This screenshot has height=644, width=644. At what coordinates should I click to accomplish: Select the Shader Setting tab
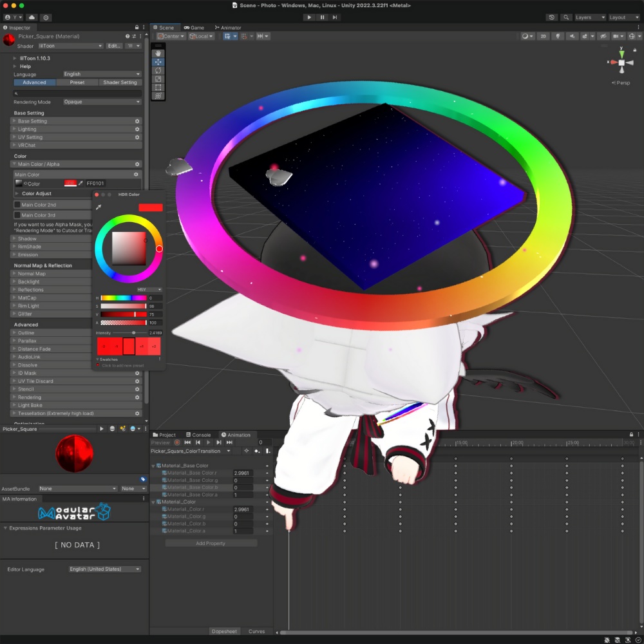(x=120, y=82)
